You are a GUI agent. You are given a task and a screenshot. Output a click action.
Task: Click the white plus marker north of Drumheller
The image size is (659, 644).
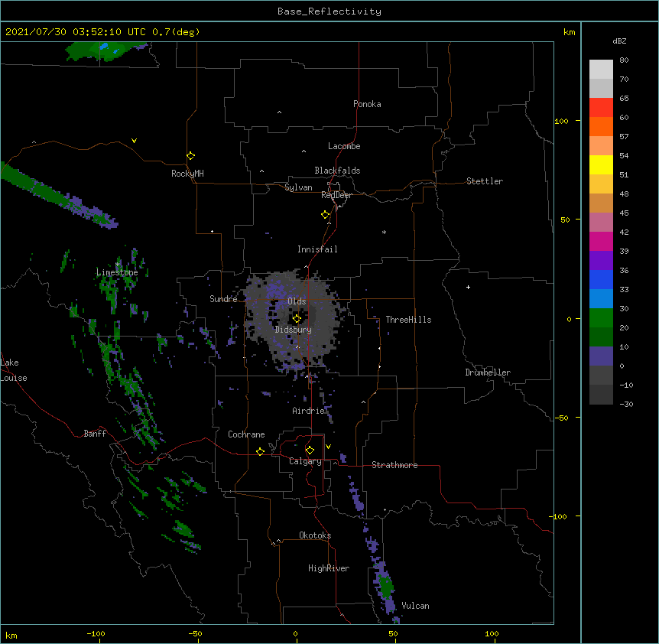[x=468, y=287]
